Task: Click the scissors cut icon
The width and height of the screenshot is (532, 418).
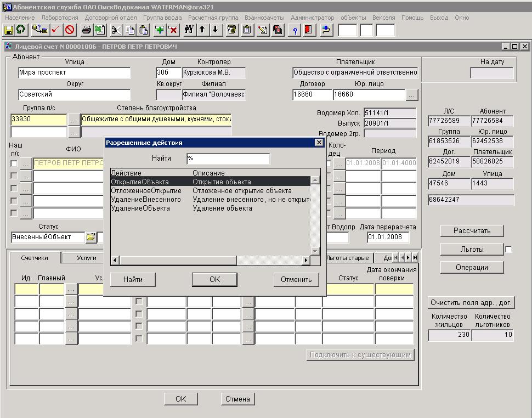Action: pos(116,30)
